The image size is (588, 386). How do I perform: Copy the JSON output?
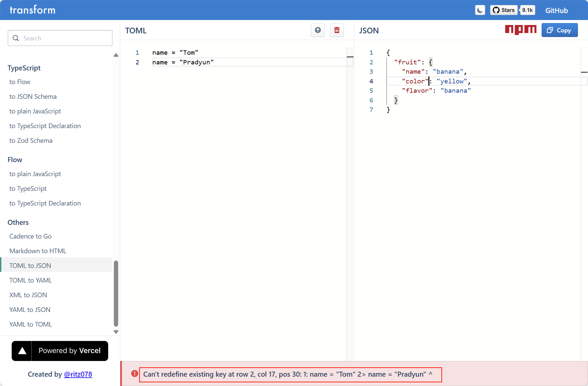[559, 30]
